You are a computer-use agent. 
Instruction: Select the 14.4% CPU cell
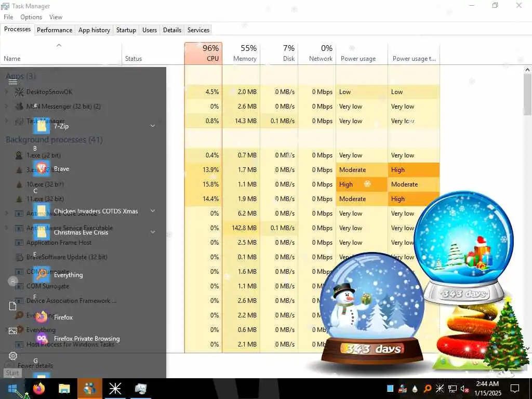tap(203, 199)
